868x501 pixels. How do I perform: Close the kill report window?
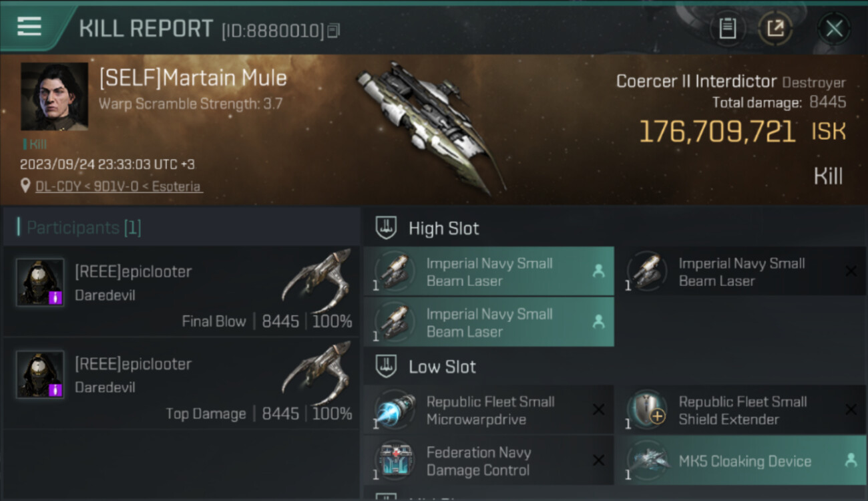(x=834, y=28)
